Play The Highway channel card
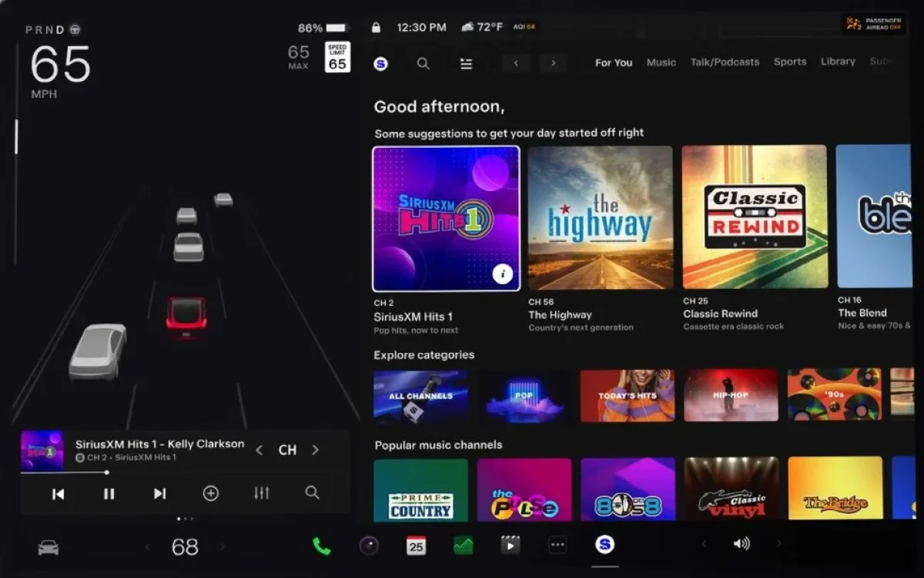 click(601, 218)
